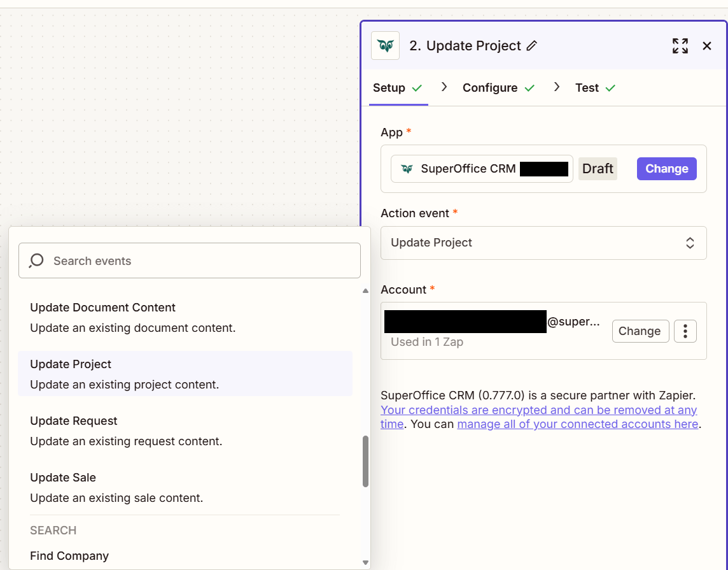This screenshot has width=728, height=570.
Task: Click the chevron between Setup and Configure
Action: click(x=444, y=87)
